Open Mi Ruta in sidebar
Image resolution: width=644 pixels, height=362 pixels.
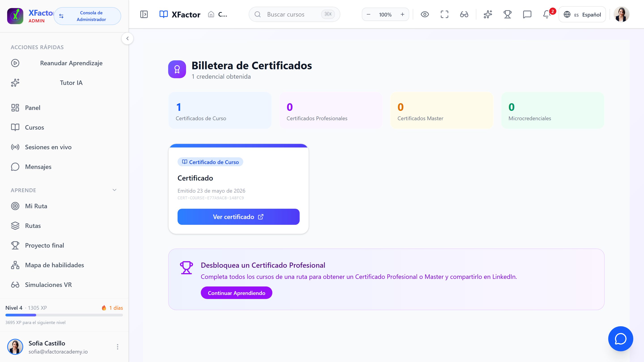pos(64,206)
